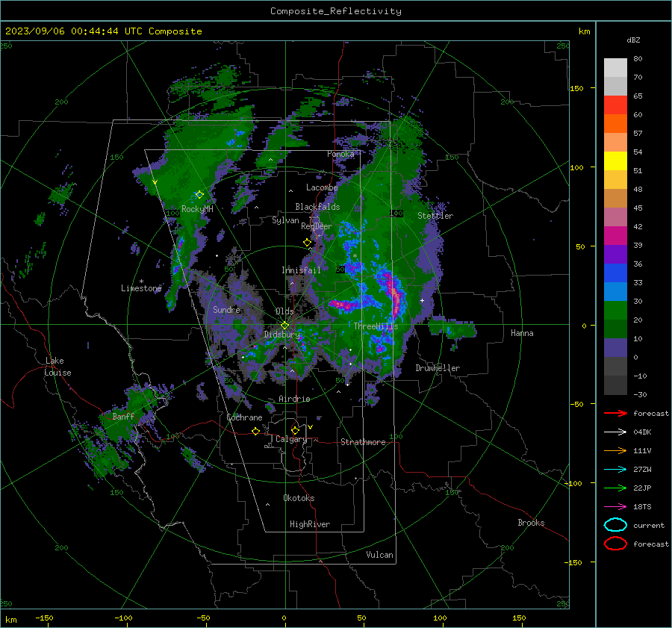Viewport: 672px width, 628px height.
Task: Click the red forecast ellipse legend icon
Action: click(x=615, y=544)
